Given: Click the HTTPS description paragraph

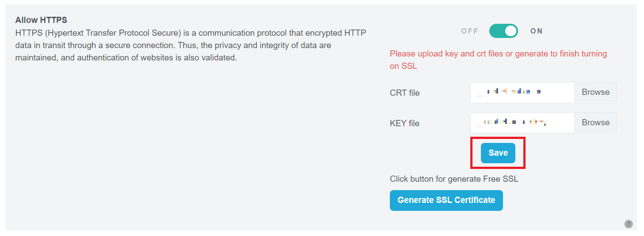Looking at the screenshot, I should pos(191,45).
